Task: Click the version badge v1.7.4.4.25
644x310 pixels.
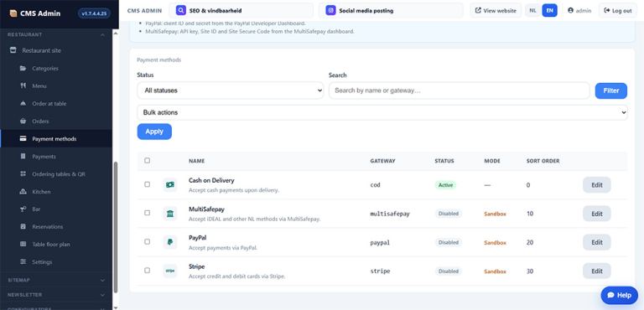Action: (x=94, y=13)
